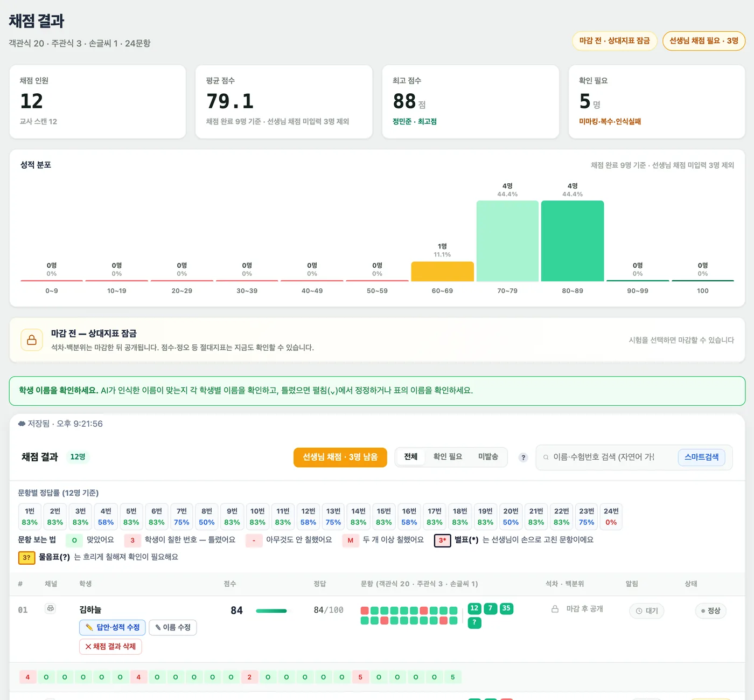Click the red 5 answer cell
This screenshot has width=754, height=700.
[x=360, y=677]
